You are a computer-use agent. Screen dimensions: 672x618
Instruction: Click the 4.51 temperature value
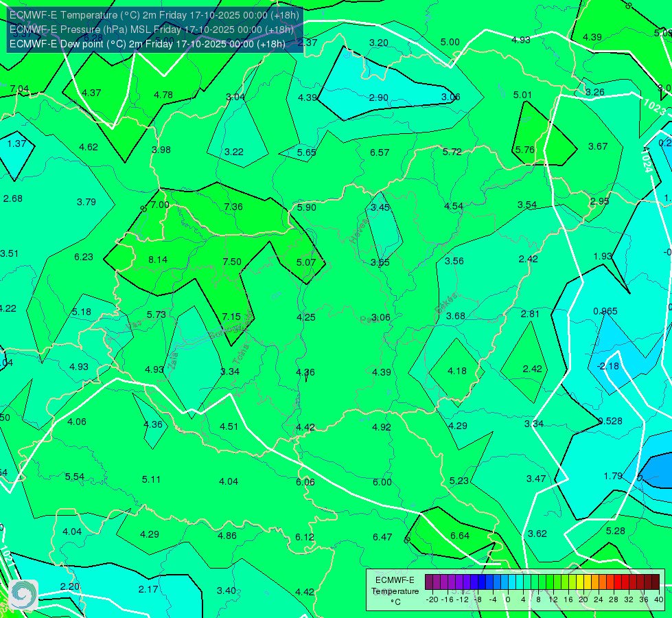[x=229, y=426]
